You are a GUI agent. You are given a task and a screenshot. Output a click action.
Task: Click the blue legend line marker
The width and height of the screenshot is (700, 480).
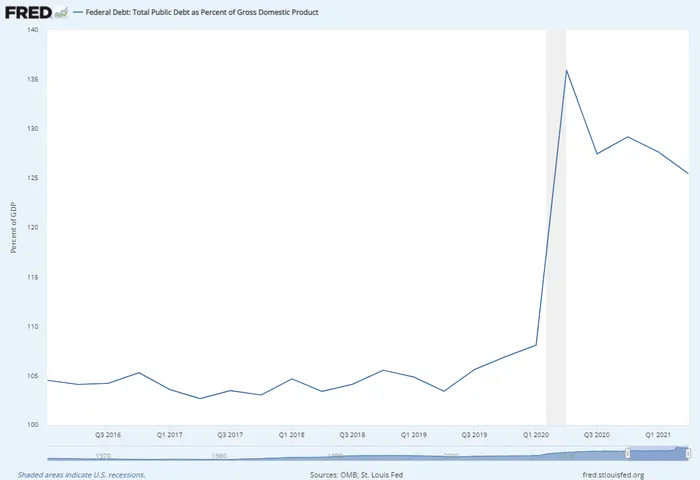(x=78, y=13)
